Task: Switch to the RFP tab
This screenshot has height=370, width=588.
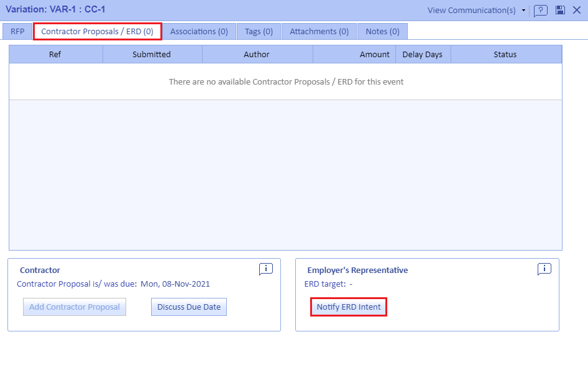Action: (x=17, y=31)
